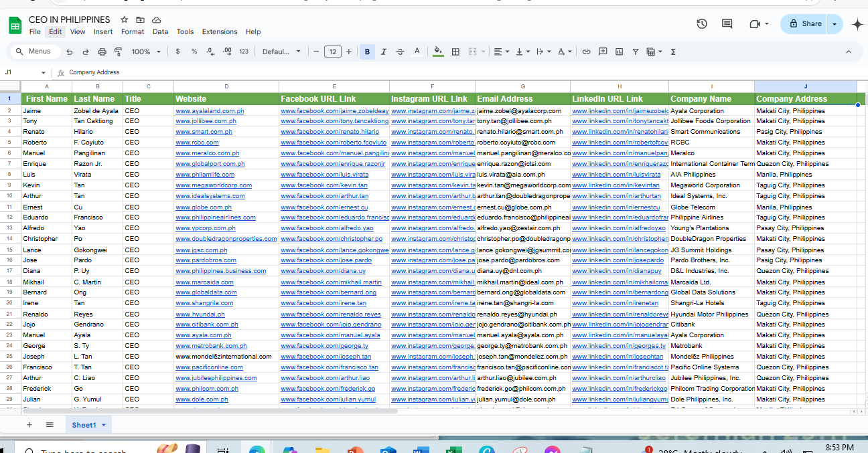Open the Share options dropdown arrow
Screen dimensions: 868x453
tap(835, 24)
